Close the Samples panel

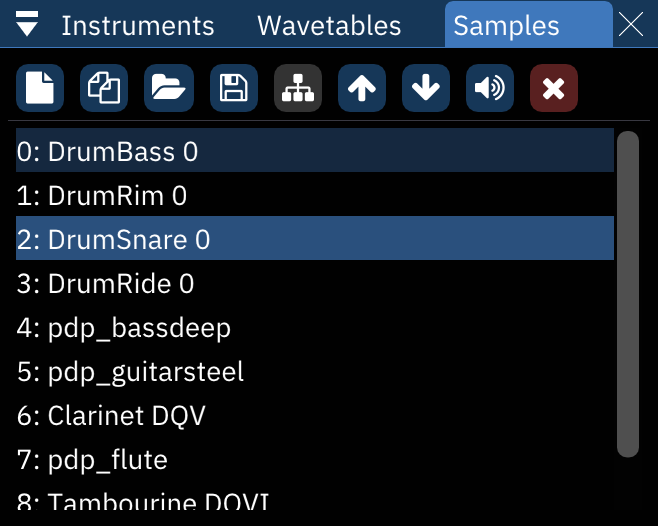click(632, 25)
